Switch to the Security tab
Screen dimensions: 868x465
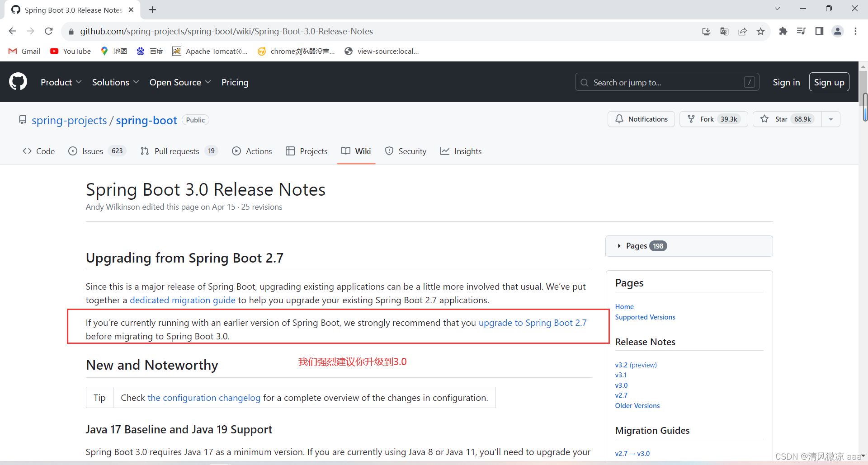pos(406,151)
